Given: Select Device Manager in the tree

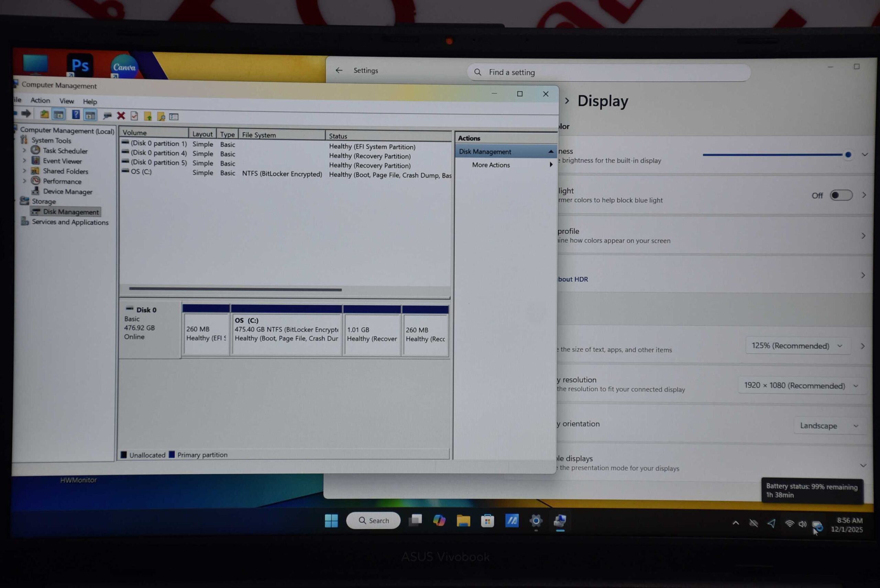Looking at the screenshot, I should pos(67,192).
